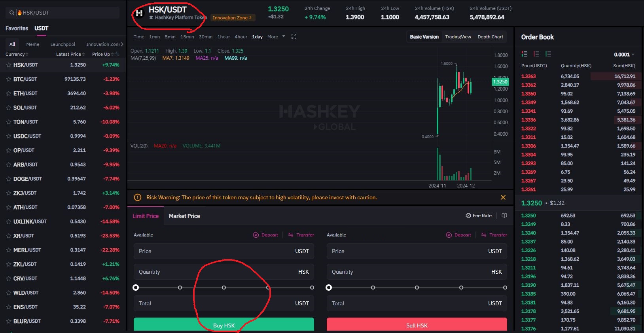Open trading guide book icon
644x333 pixels.
(x=504, y=216)
